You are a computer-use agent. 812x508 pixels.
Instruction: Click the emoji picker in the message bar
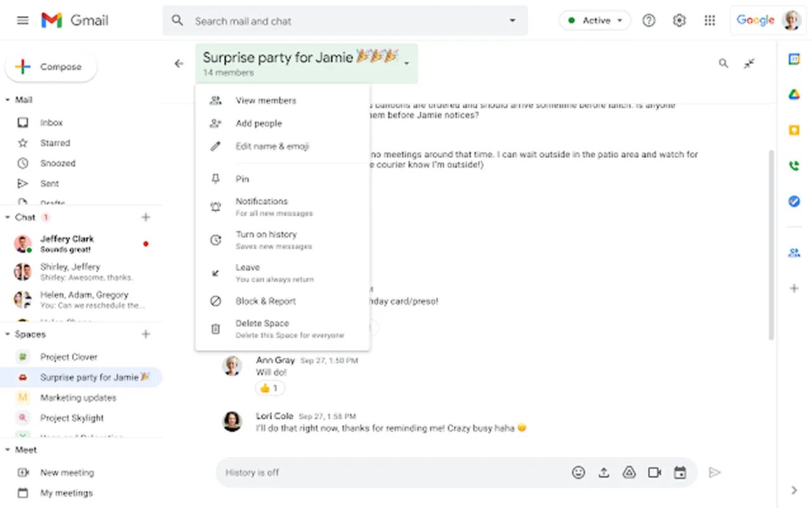[x=578, y=472]
